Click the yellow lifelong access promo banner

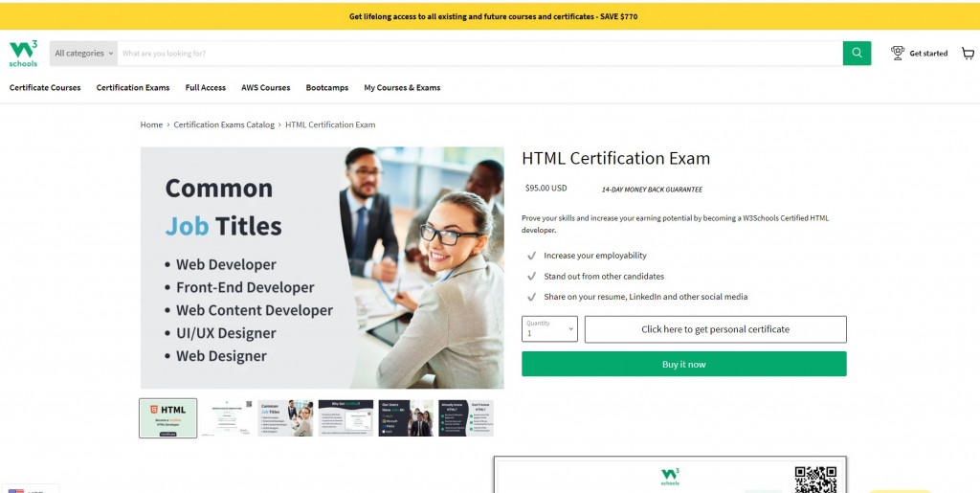(490, 16)
